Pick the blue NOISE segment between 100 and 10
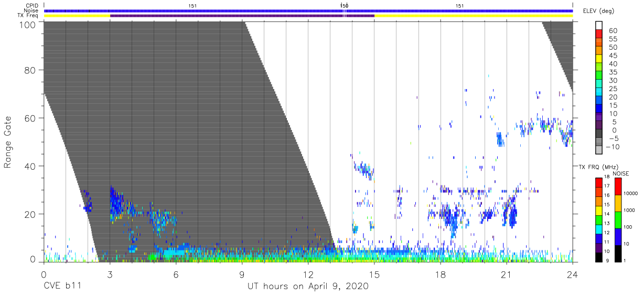Image resolution: width=644 pixels, height=297 pixels. pyautogui.click(x=618, y=236)
